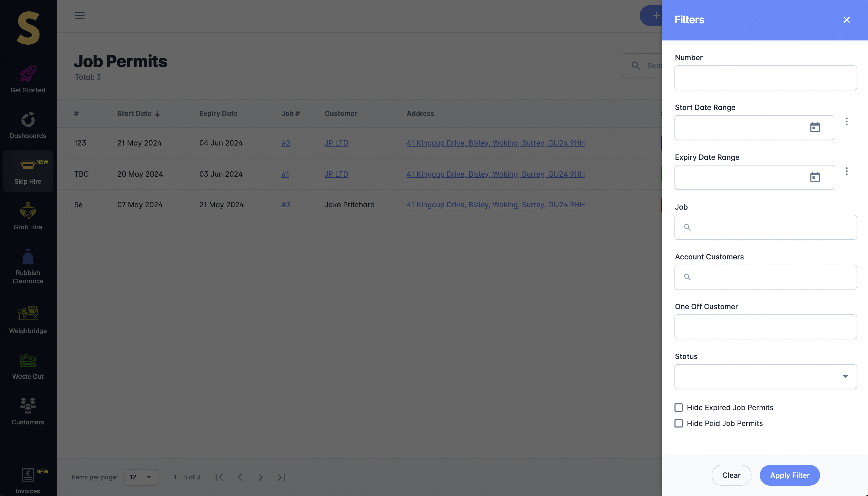868x496 pixels.
Task: Open the items per page dropdown
Action: (x=140, y=477)
